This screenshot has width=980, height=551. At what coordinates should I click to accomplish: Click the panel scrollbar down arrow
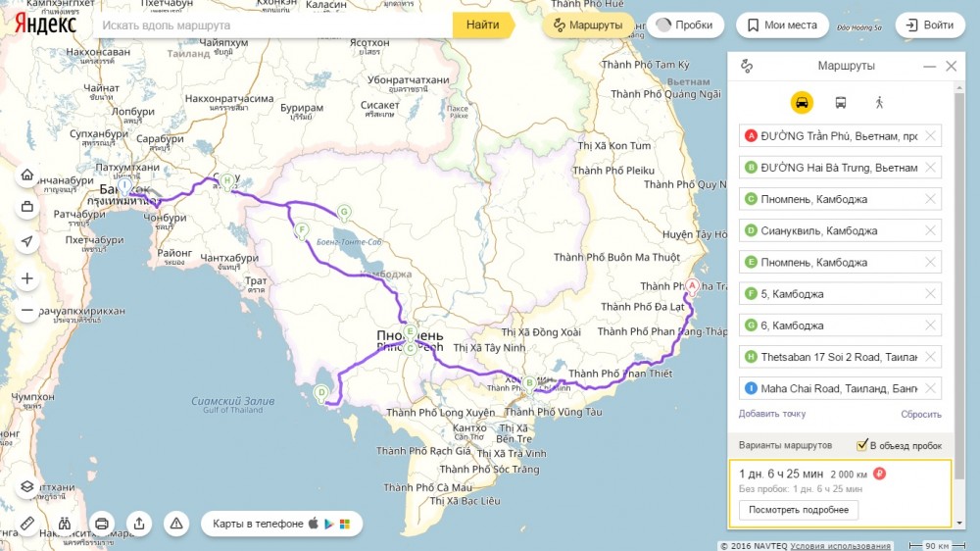point(959,523)
